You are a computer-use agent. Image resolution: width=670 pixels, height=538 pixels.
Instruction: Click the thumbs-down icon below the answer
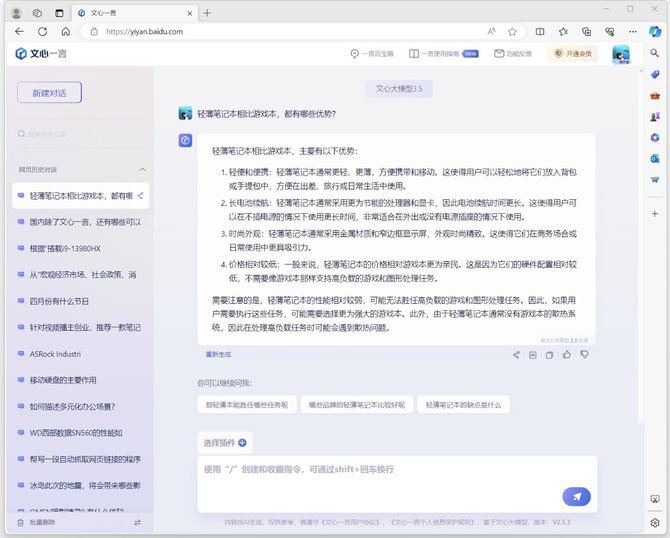point(584,354)
